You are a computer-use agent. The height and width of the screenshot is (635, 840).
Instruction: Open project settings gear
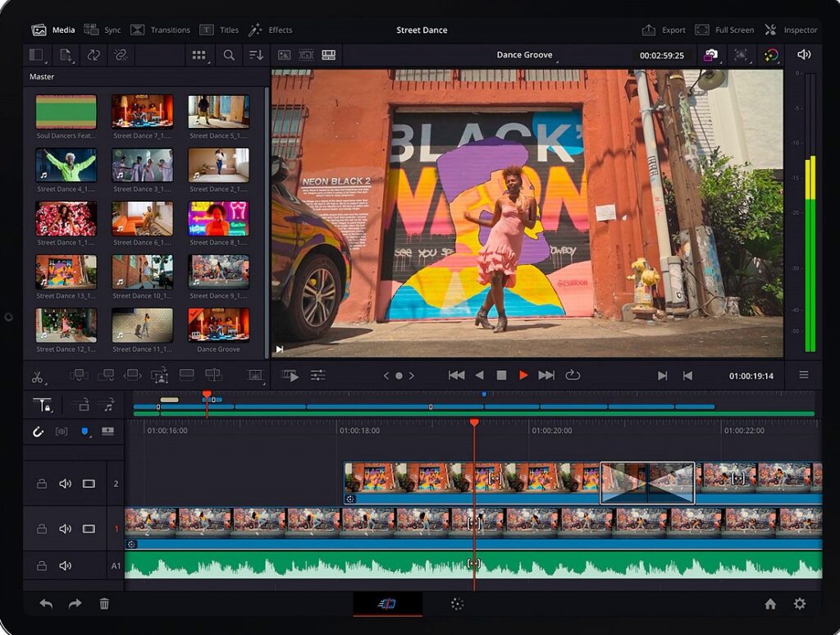800,604
